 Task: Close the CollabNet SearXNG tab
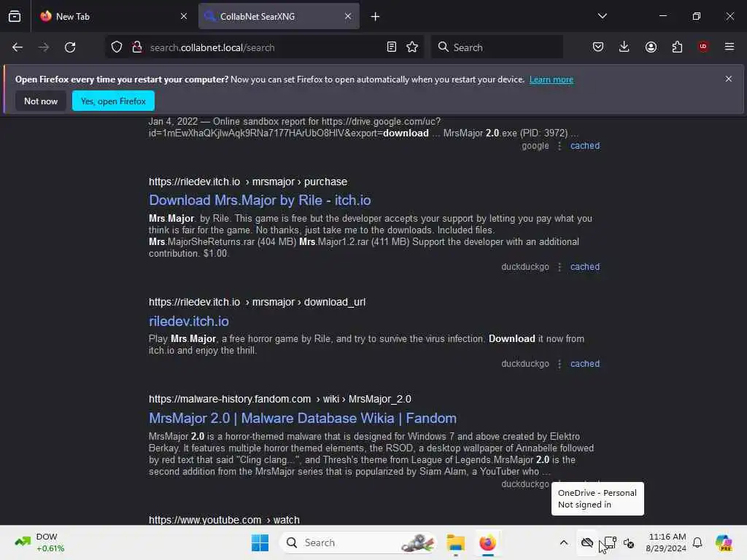click(x=348, y=17)
